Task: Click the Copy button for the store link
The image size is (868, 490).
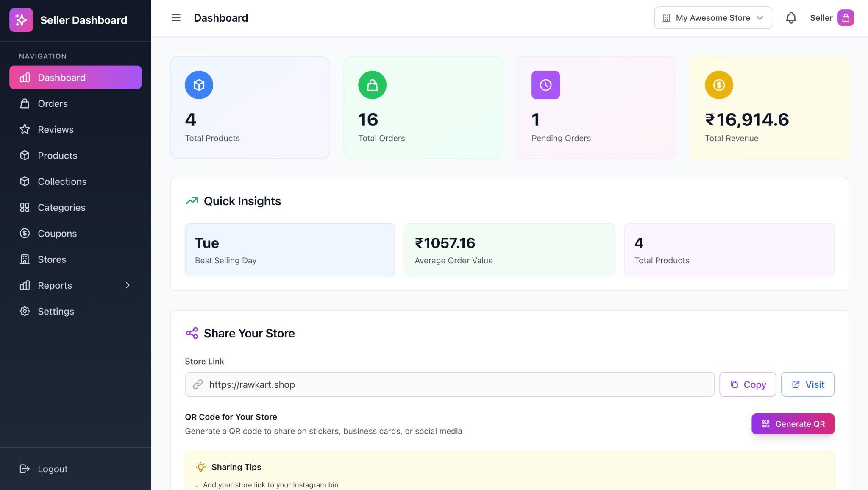Action: point(747,384)
